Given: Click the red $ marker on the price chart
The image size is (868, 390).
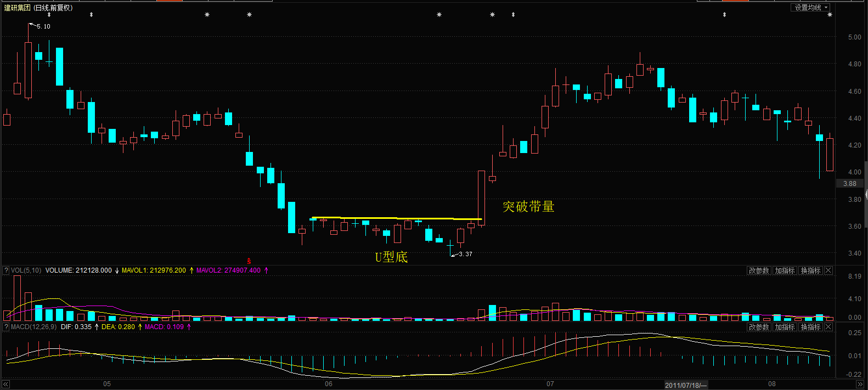Looking at the screenshot, I should (249, 261).
